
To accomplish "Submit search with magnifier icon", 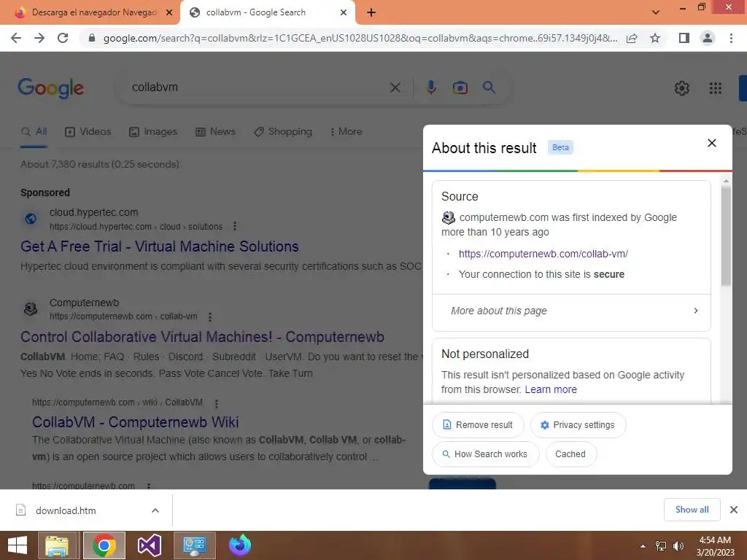I will tap(489, 87).
